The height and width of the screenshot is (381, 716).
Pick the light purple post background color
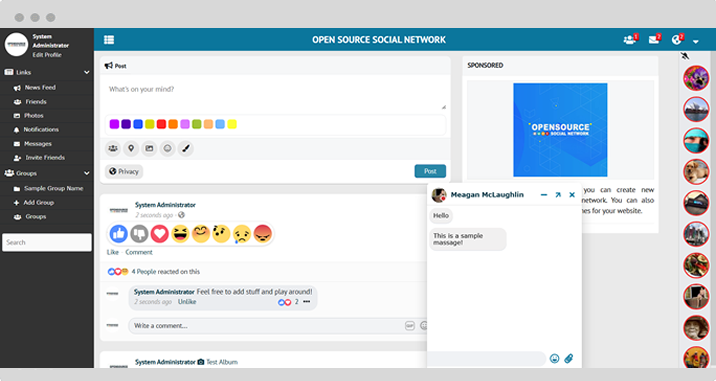click(x=185, y=124)
